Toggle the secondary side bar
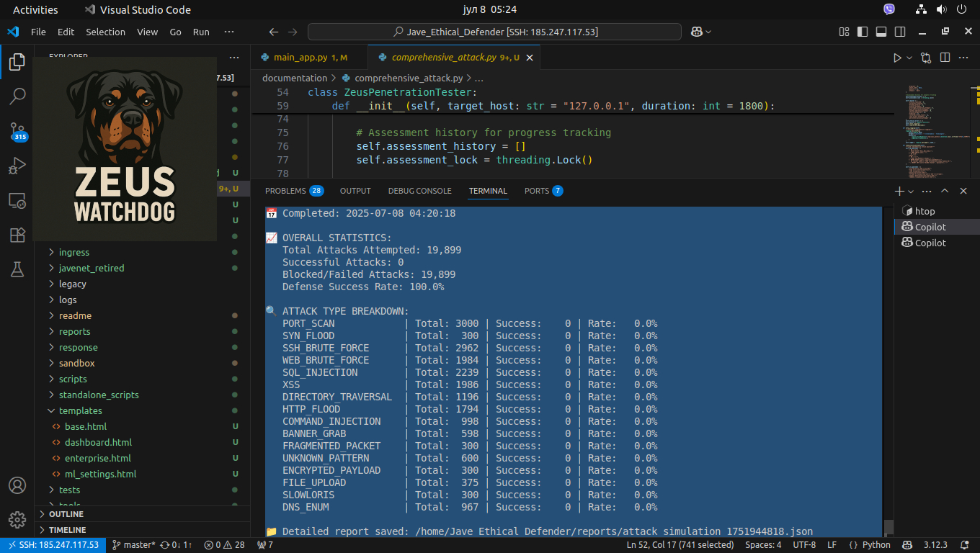The height and width of the screenshot is (553, 980). (x=900, y=32)
